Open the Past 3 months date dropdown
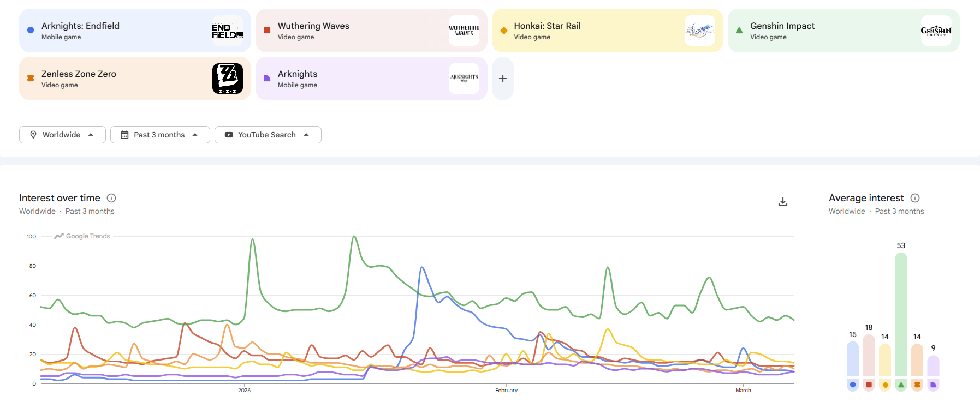The image size is (980, 408). (x=160, y=135)
